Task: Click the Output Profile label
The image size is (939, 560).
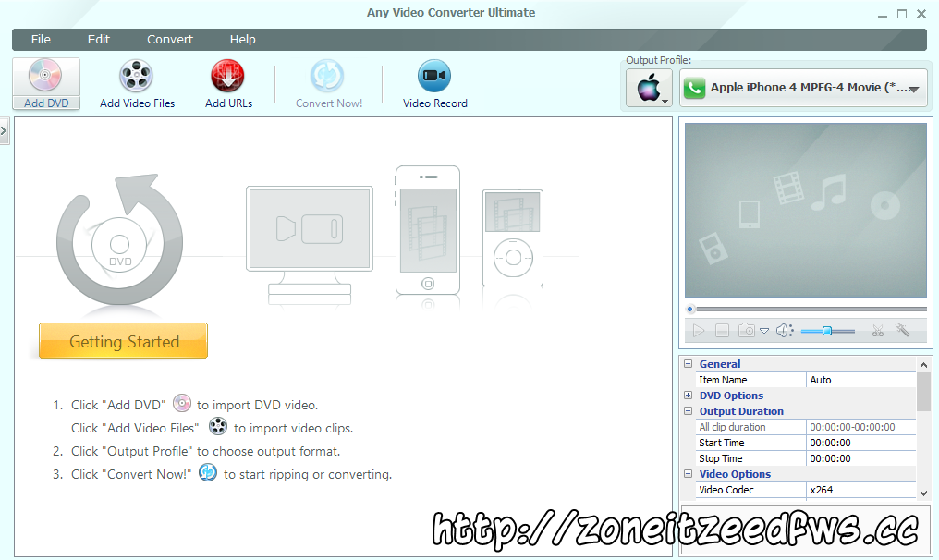Action: click(x=658, y=60)
